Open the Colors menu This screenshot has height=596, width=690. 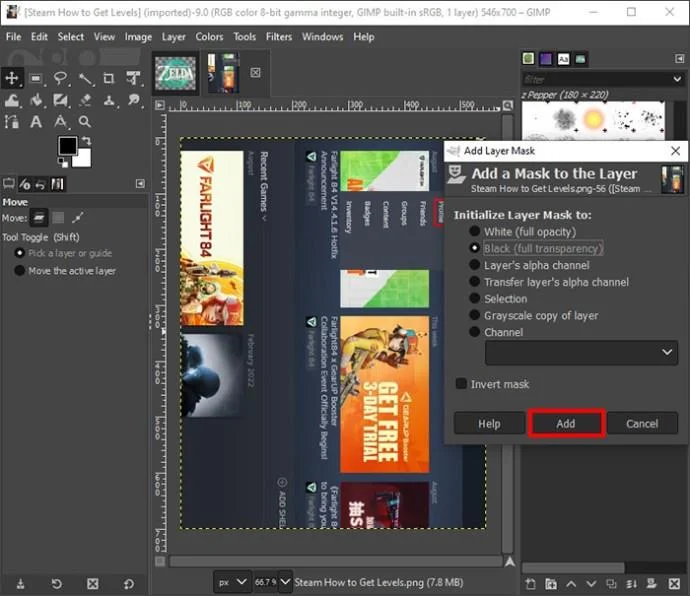(x=209, y=37)
